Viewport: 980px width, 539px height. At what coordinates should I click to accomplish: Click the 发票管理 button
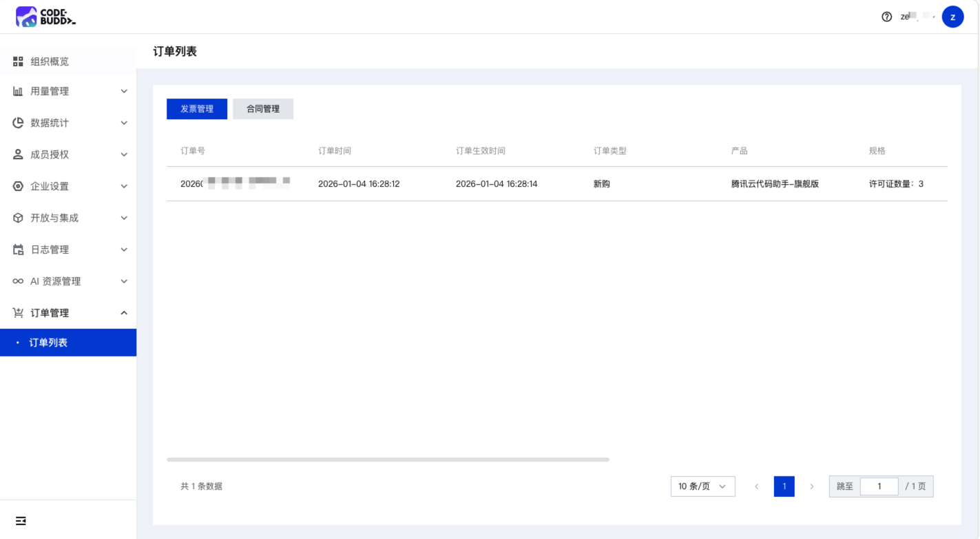click(197, 109)
